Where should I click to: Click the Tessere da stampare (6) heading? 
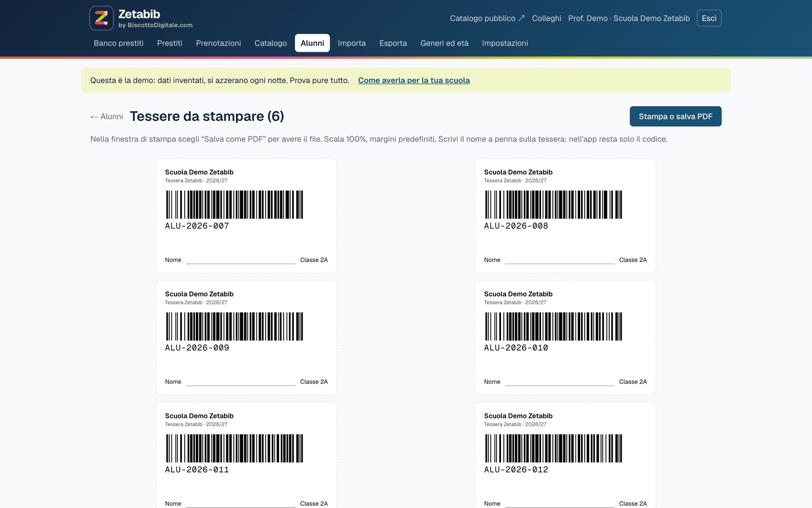click(x=207, y=116)
